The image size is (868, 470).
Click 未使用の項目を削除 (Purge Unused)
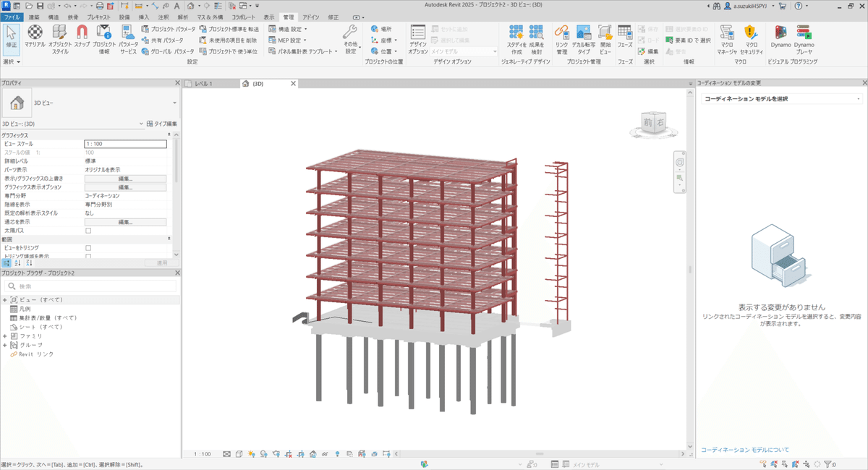click(x=228, y=40)
